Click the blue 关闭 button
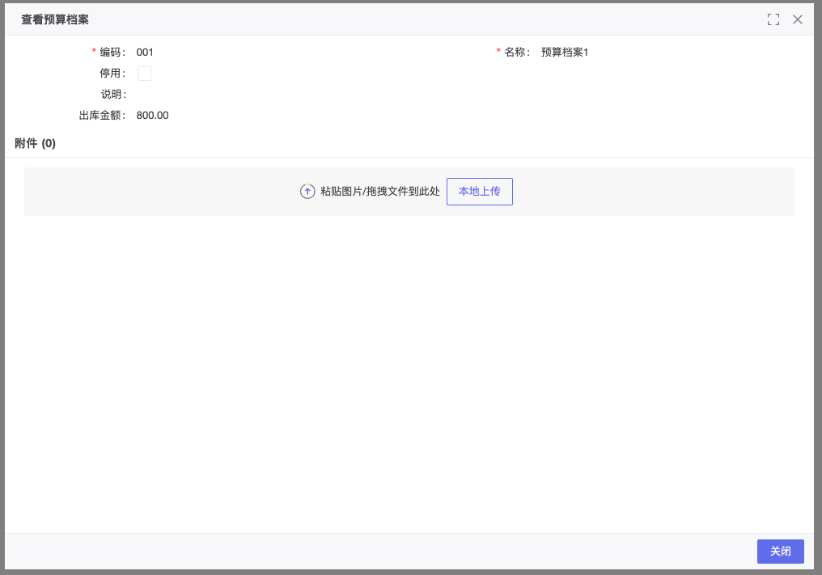 [x=780, y=551]
